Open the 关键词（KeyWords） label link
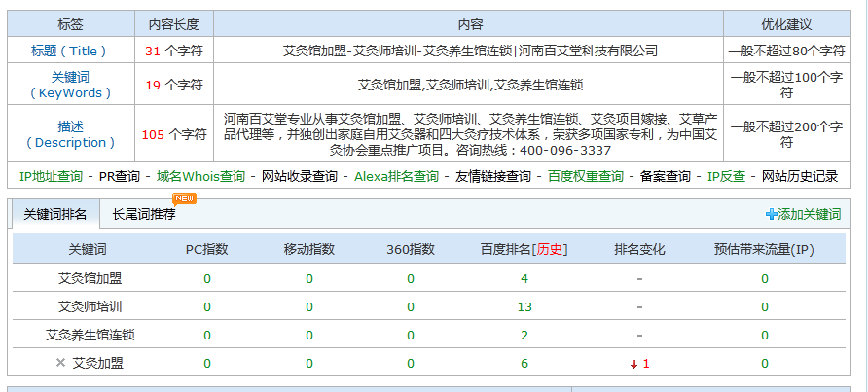The width and height of the screenshot is (868, 392). tap(70, 85)
